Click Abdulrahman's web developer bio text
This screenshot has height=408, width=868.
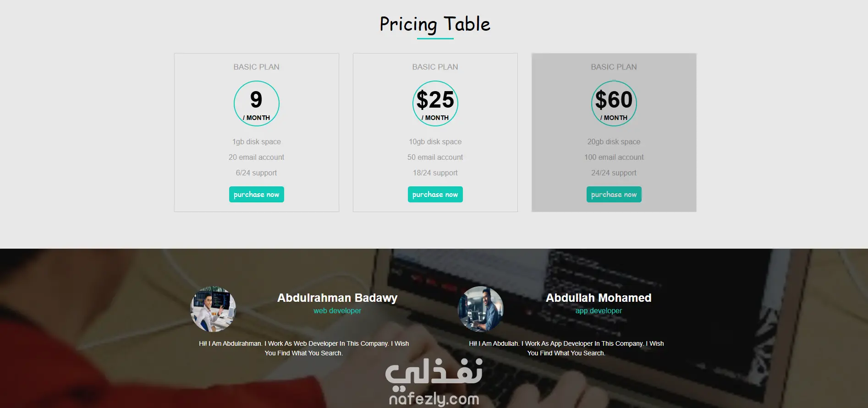(x=303, y=348)
